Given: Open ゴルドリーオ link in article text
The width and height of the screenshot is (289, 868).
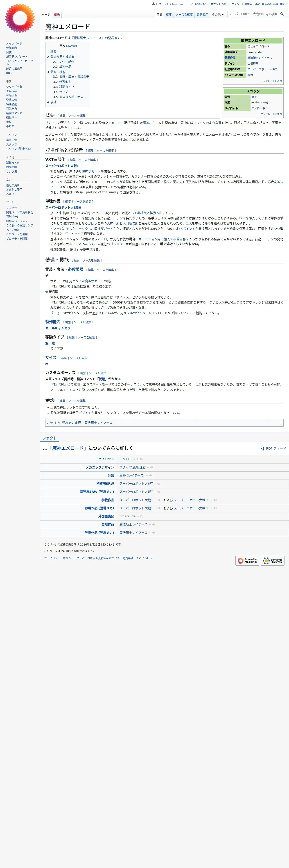Looking at the screenshot, I should tap(120, 244).
